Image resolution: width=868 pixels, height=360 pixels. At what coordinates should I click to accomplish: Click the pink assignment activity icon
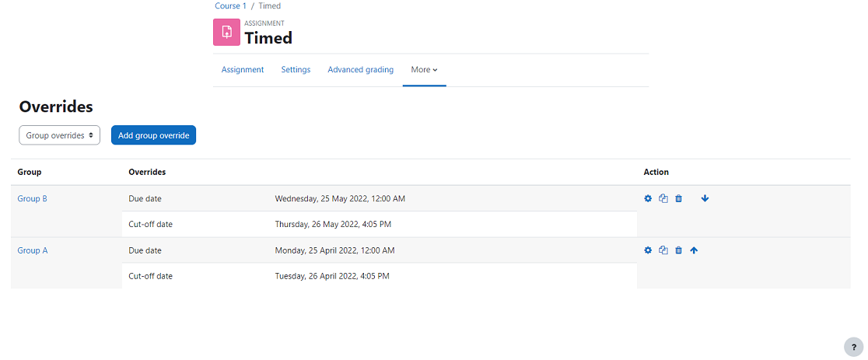(226, 32)
